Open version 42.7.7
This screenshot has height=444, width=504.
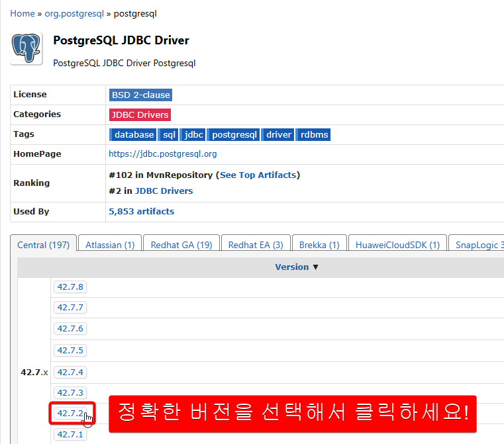tap(70, 307)
